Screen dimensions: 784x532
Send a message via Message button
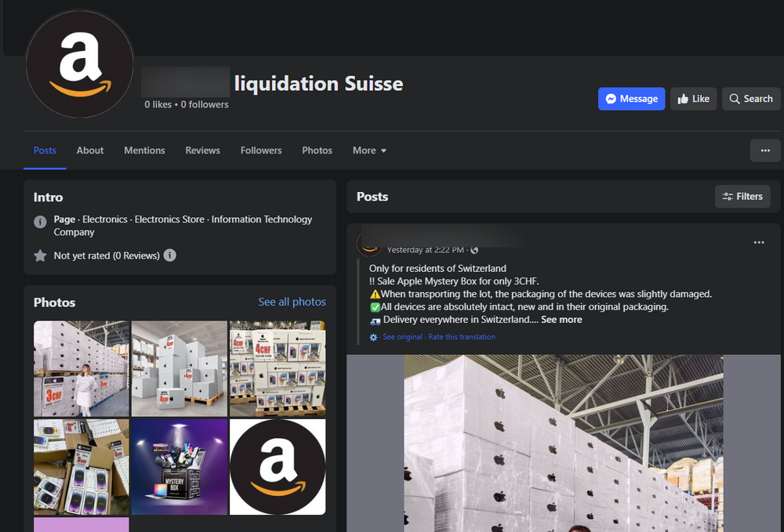tap(631, 99)
